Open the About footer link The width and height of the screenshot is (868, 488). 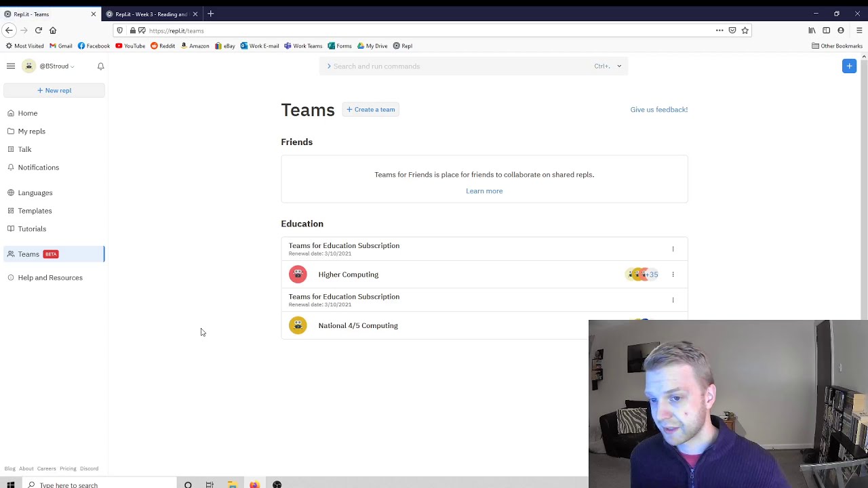point(26,469)
